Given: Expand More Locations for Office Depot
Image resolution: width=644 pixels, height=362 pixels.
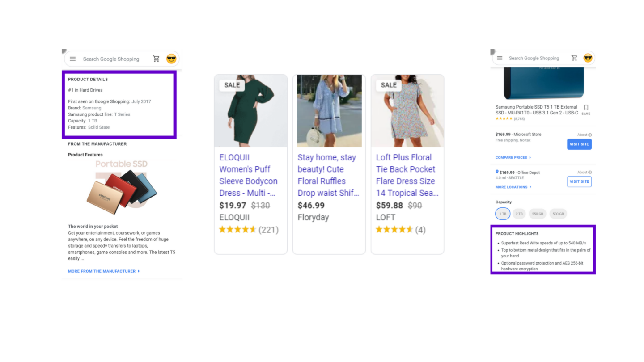Looking at the screenshot, I should click(513, 187).
